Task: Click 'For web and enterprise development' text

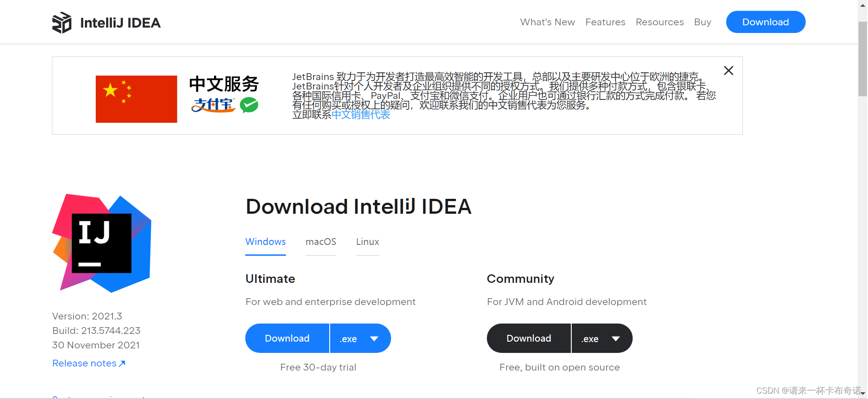Action: (331, 302)
